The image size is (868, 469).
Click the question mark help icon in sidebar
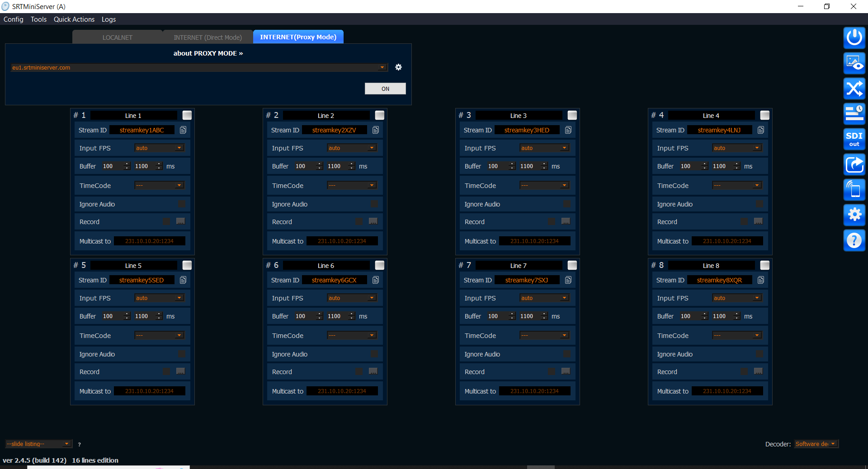tap(854, 240)
